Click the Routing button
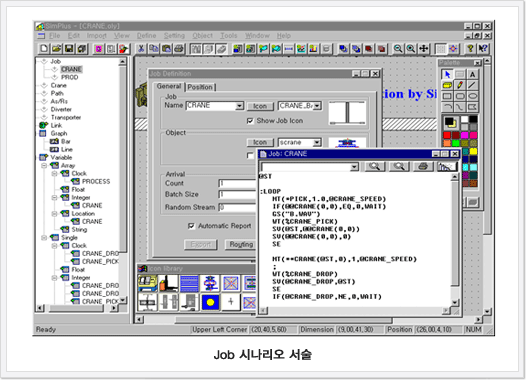This screenshot has width=526, height=381. 241,244
